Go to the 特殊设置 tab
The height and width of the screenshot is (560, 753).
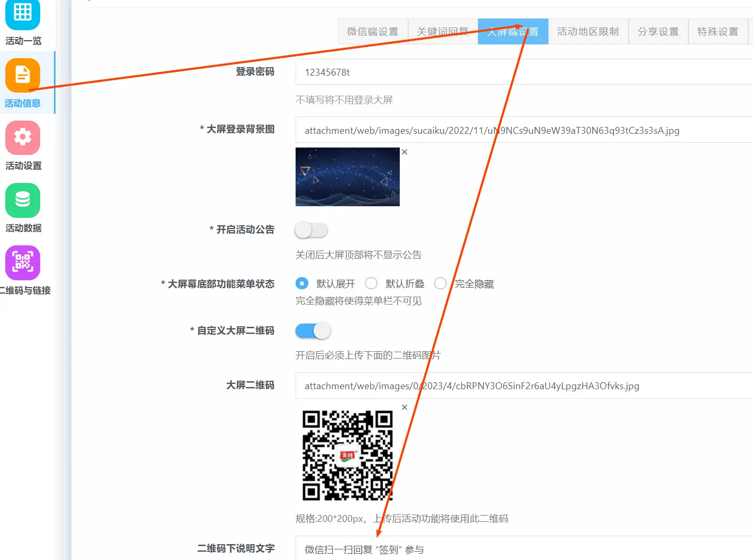point(718,32)
